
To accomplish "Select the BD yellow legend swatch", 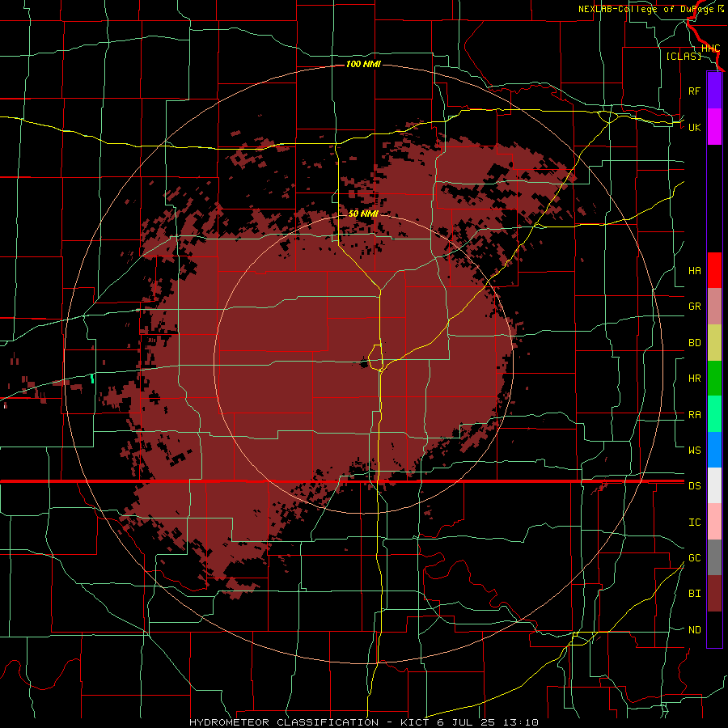I will pos(714,342).
